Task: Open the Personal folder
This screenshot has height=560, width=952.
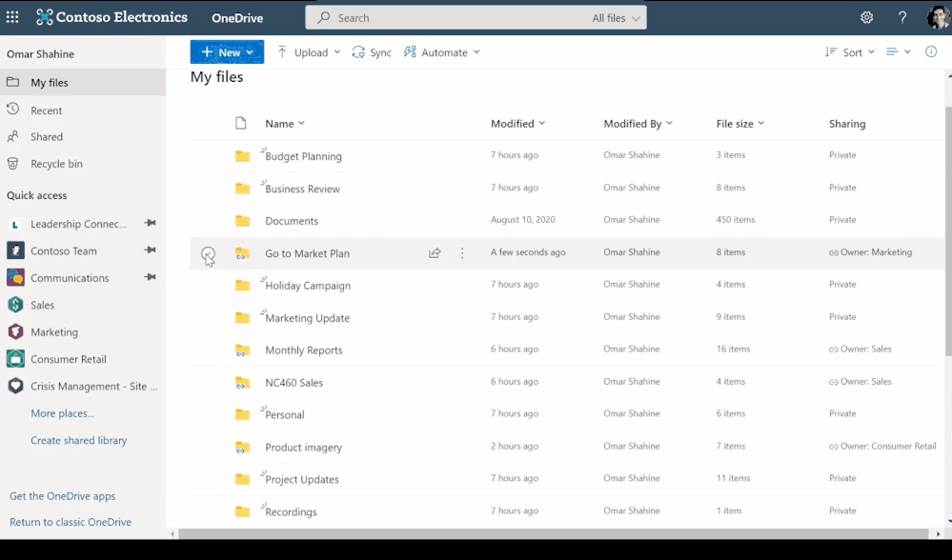Action: coord(285,415)
